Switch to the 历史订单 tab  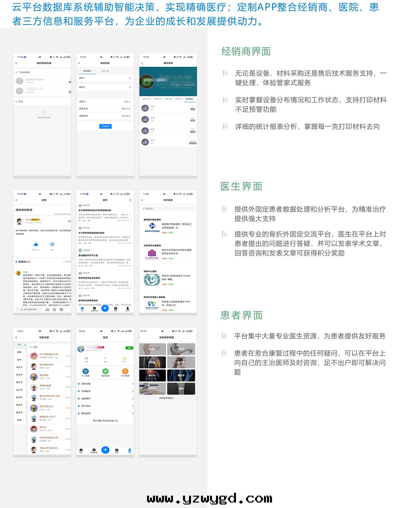(105, 71)
